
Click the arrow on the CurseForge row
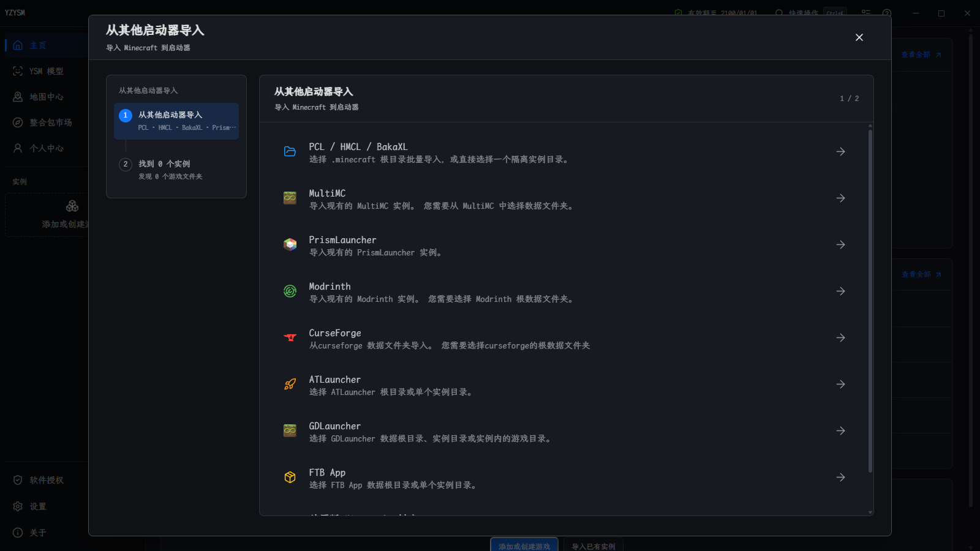(x=840, y=338)
